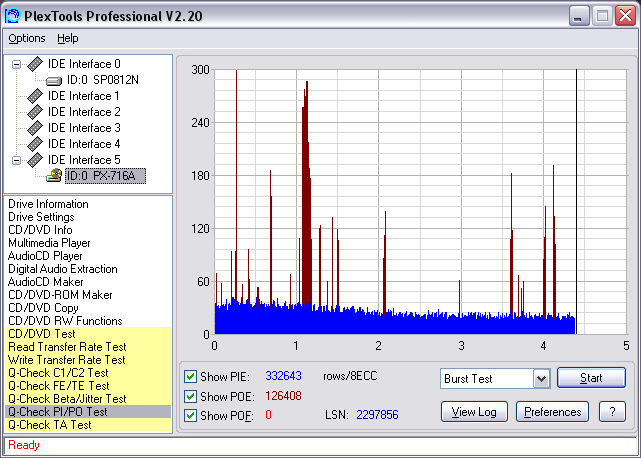The height and width of the screenshot is (458, 641).
Task: Open CD/DVD Info function
Action: (x=40, y=230)
